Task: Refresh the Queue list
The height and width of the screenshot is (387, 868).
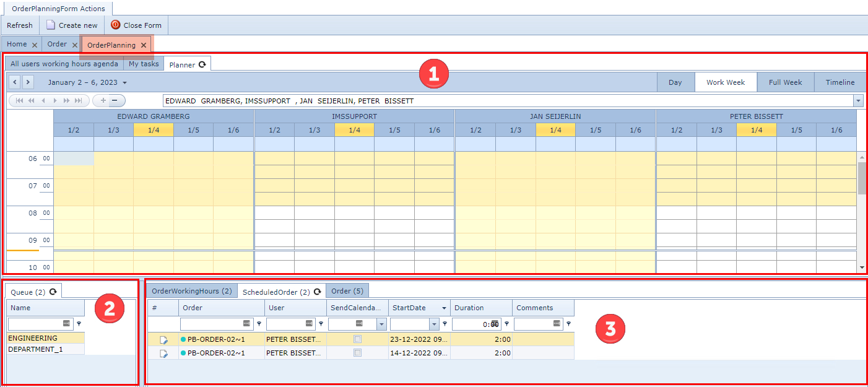Action: [53, 292]
